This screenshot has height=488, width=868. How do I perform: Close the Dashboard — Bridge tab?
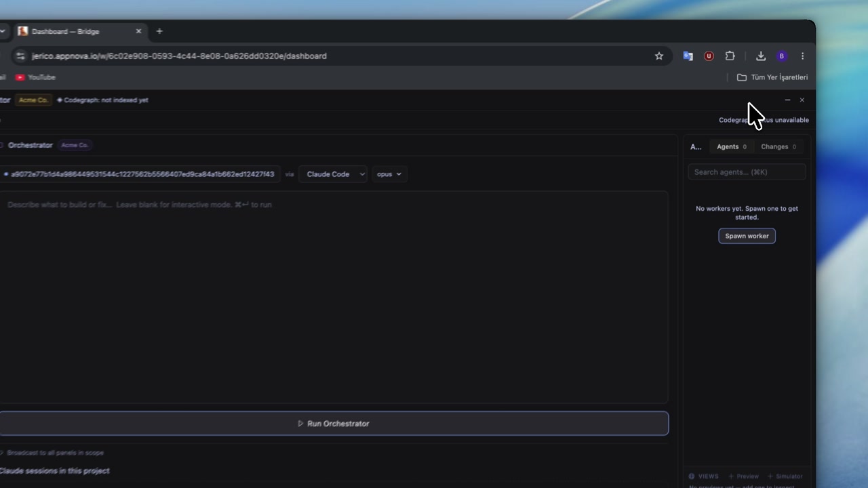[138, 31]
